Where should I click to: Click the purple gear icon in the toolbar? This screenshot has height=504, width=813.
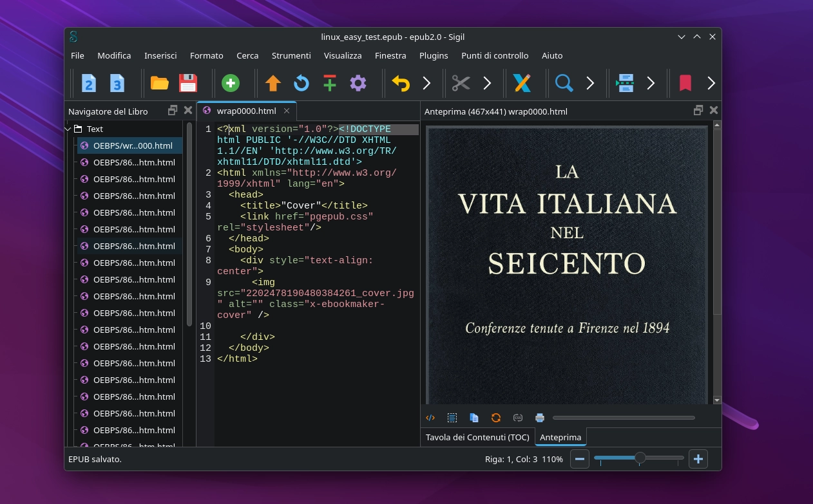point(358,83)
